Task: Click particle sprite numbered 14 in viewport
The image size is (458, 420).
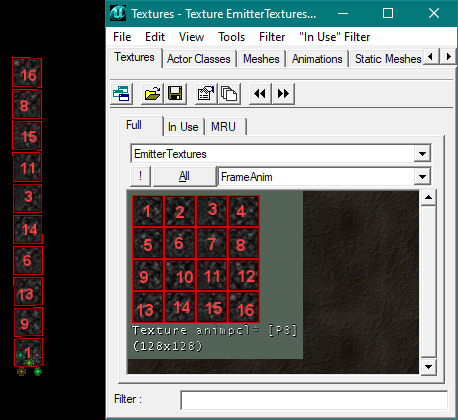Action: coord(28,229)
